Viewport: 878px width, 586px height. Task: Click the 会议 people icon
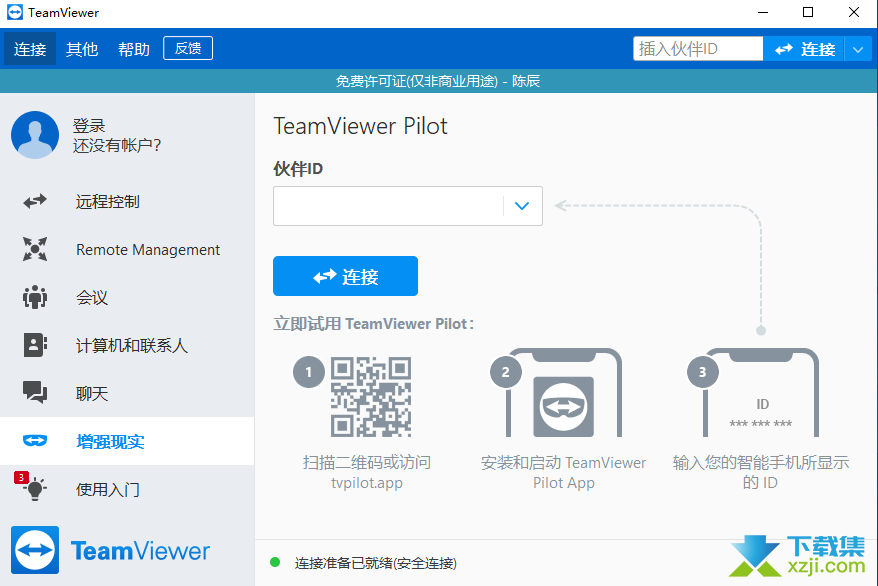coord(35,297)
